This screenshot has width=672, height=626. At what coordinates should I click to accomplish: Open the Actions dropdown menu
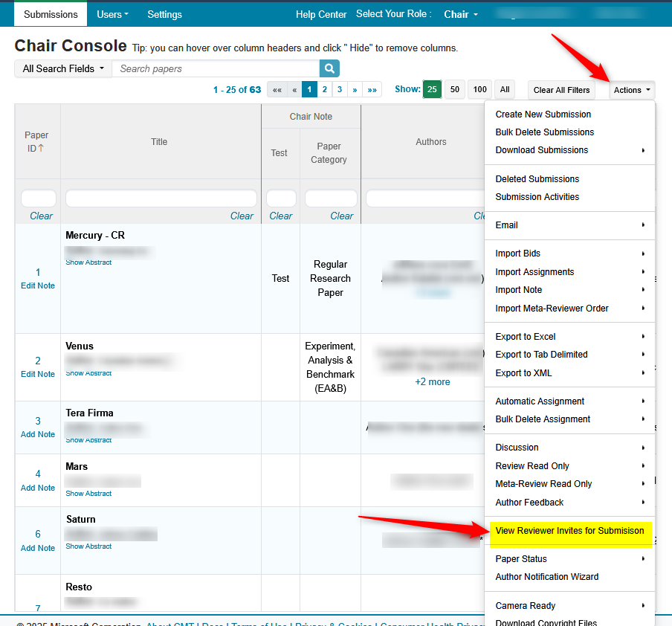point(632,90)
